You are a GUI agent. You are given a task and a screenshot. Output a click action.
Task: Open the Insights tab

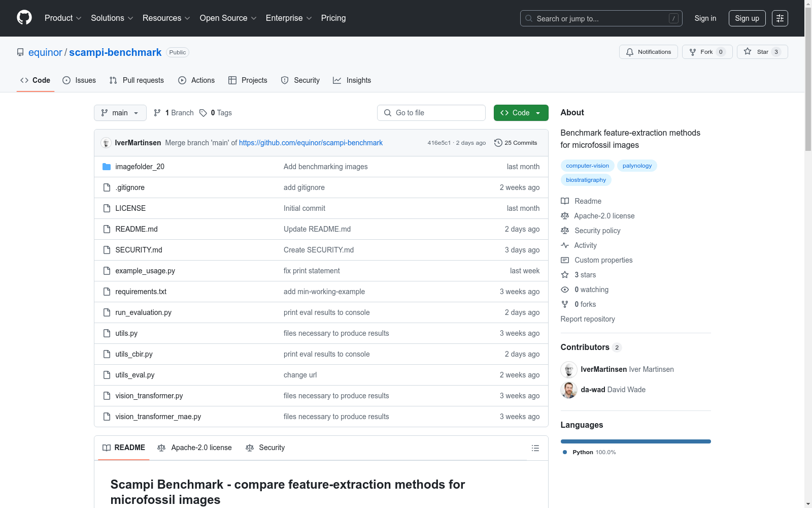(x=352, y=80)
